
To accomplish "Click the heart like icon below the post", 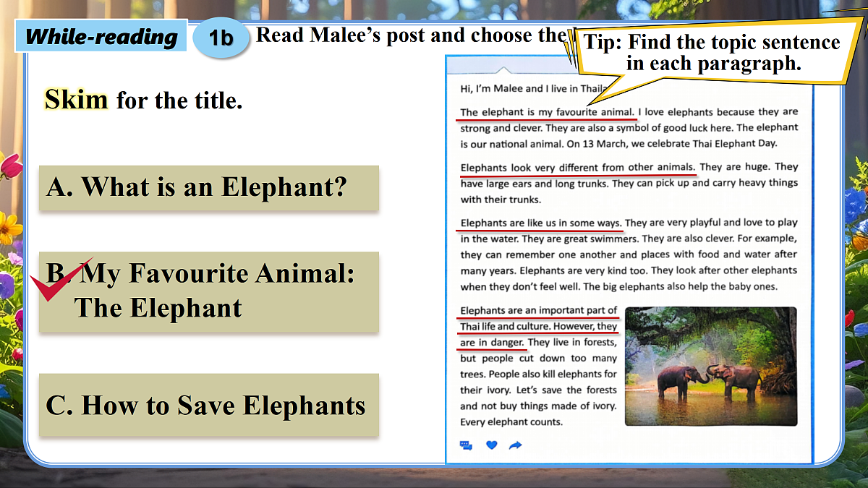I will point(491,445).
